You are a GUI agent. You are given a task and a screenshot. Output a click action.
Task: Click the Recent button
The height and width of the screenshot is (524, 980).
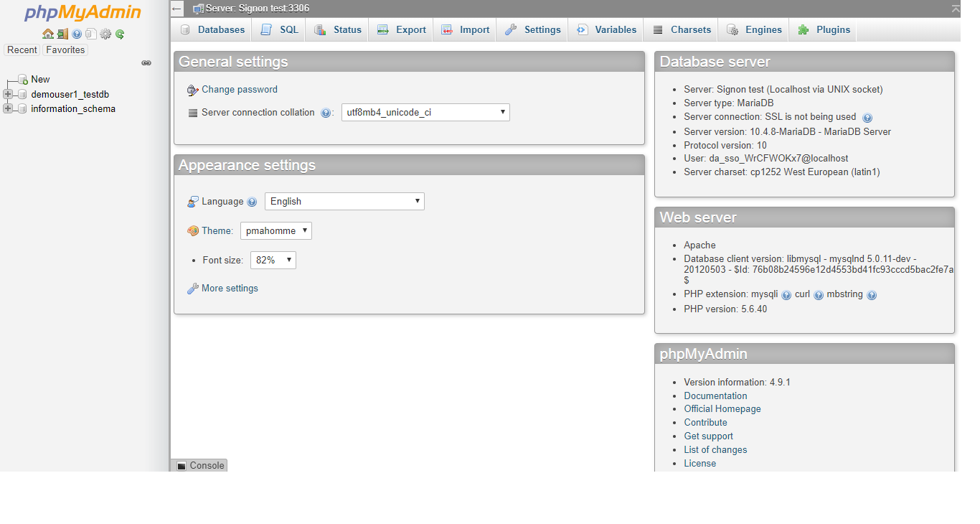tap(22, 50)
